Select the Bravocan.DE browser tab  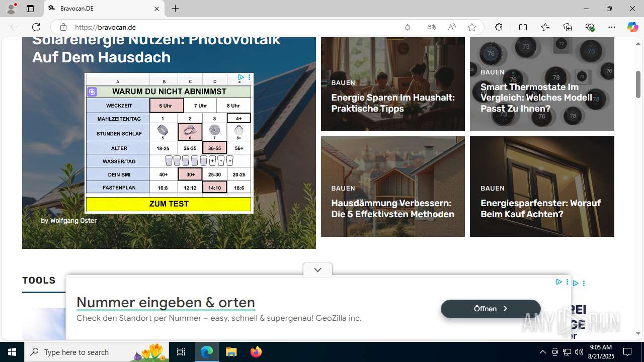[x=104, y=9]
